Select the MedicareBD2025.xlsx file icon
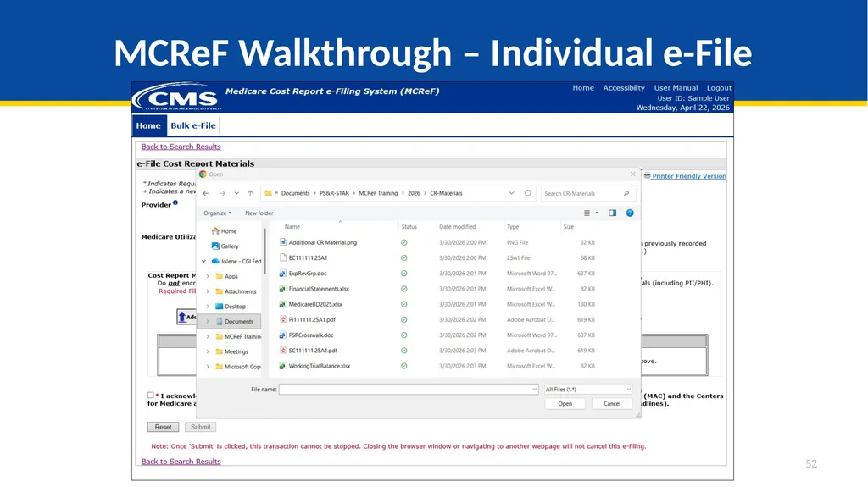Screen dimensions: 868x487 [283, 304]
